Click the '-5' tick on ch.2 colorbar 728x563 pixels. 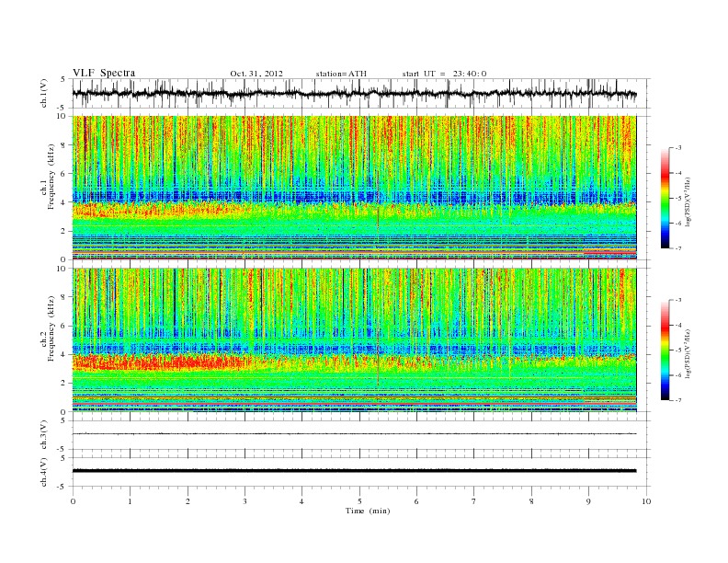point(677,350)
